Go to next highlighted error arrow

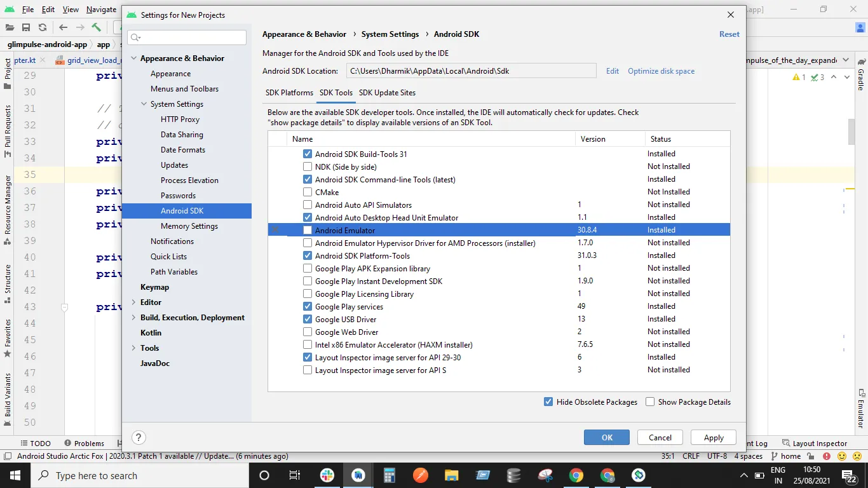(848, 78)
